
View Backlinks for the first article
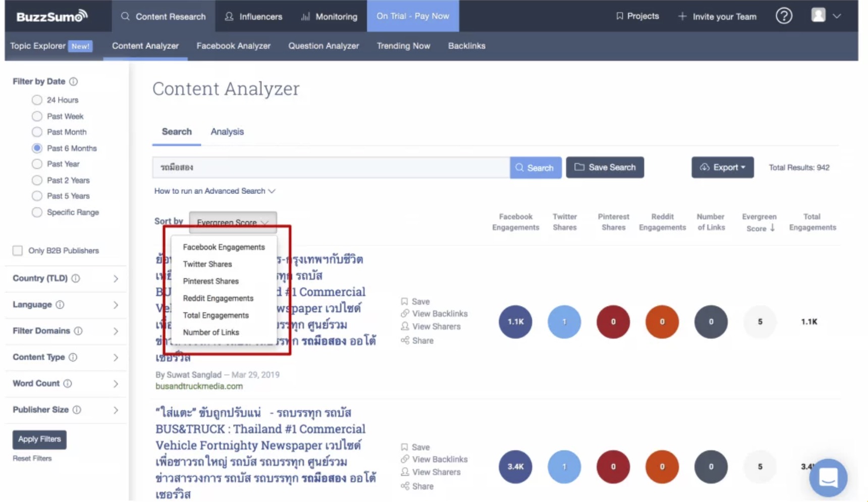[x=434, y=314]
